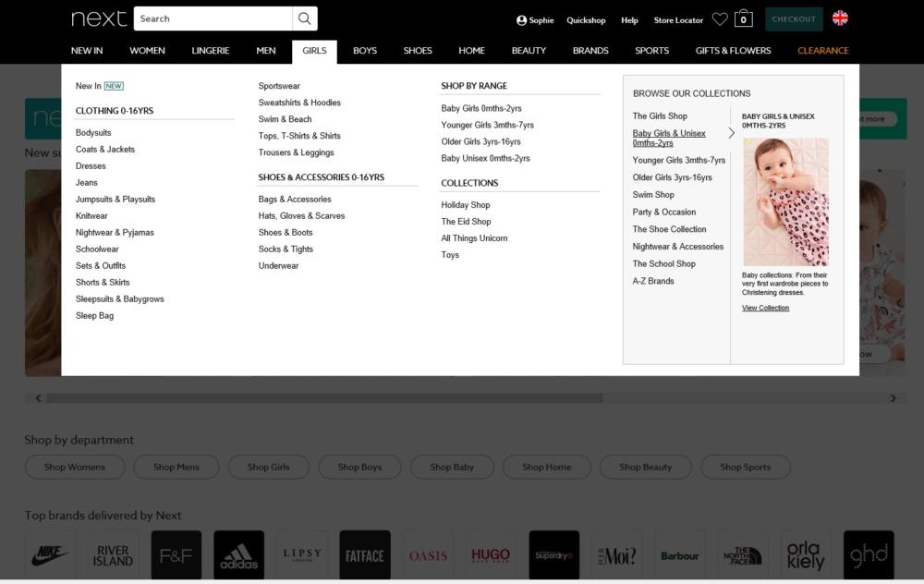Click the UK flag country selector
924x584 pixels.
[840, 18]
